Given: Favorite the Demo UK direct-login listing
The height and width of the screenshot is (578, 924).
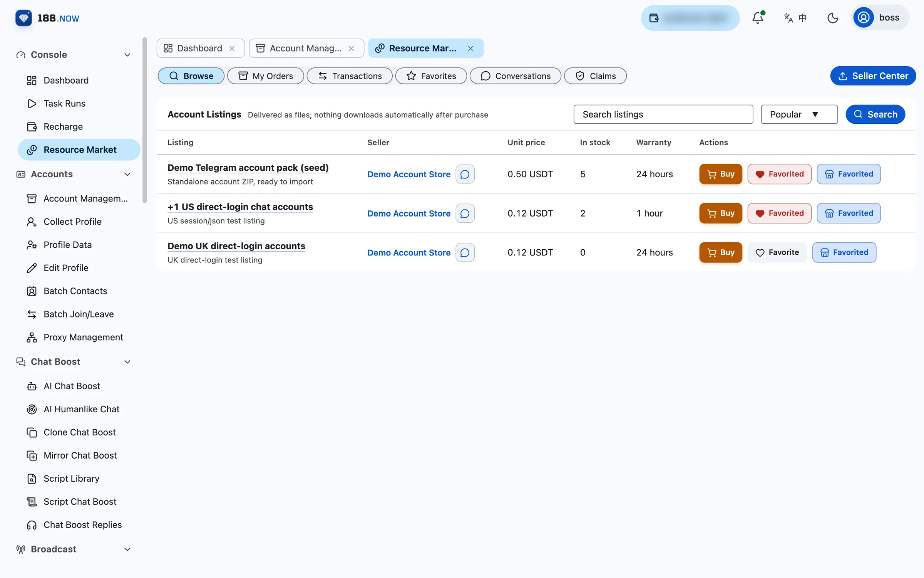Looking at the screenshot, I should (777, 252).
